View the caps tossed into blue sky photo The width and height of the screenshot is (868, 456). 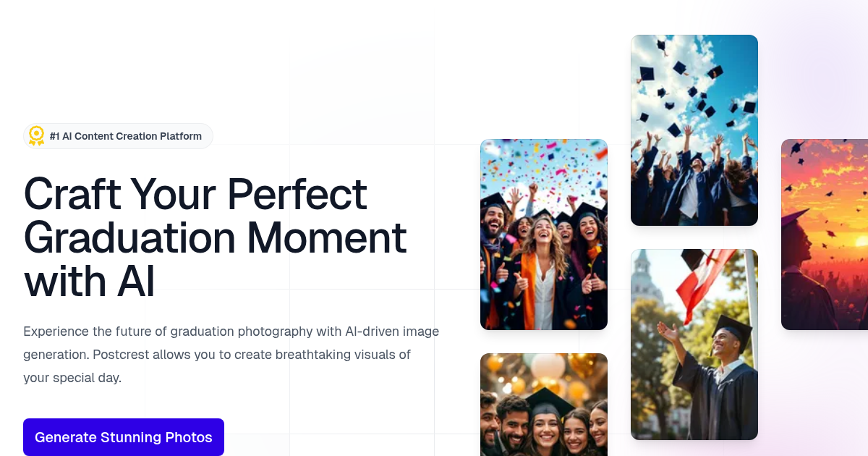pyautogui.click(x=694, y=130)
